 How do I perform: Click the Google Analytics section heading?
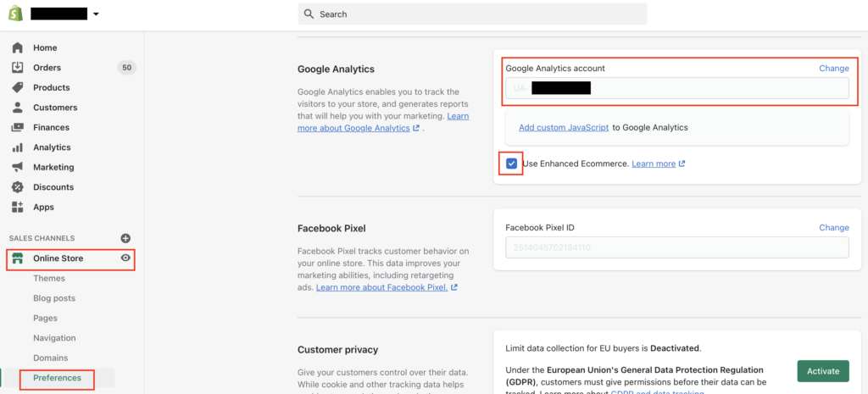tap(336, 69)
